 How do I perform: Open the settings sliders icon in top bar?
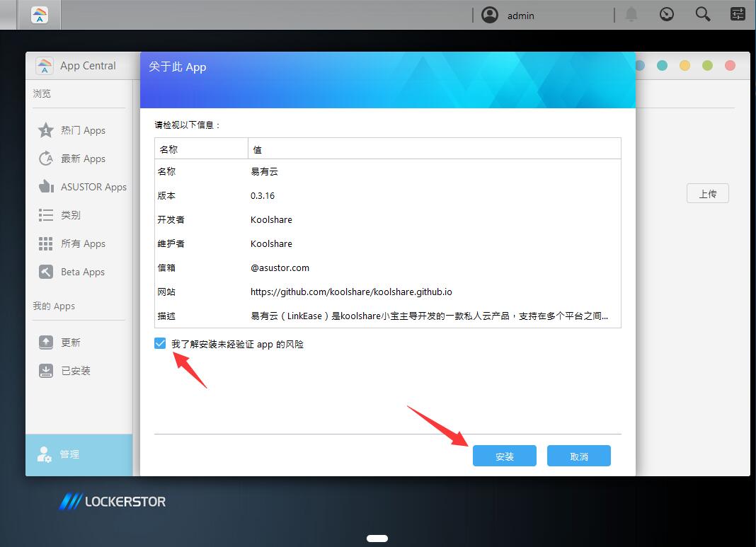[738, 14]
